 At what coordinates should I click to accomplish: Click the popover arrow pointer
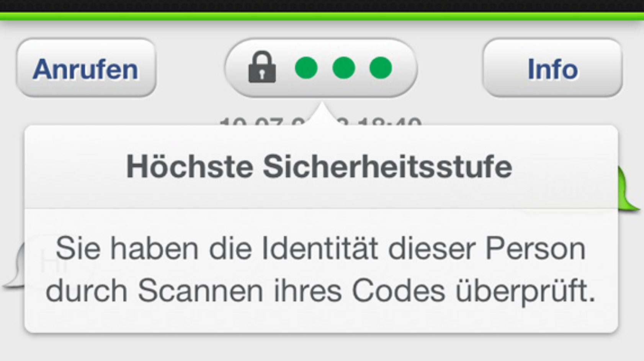pyautogui.click(x=322, y=114)
